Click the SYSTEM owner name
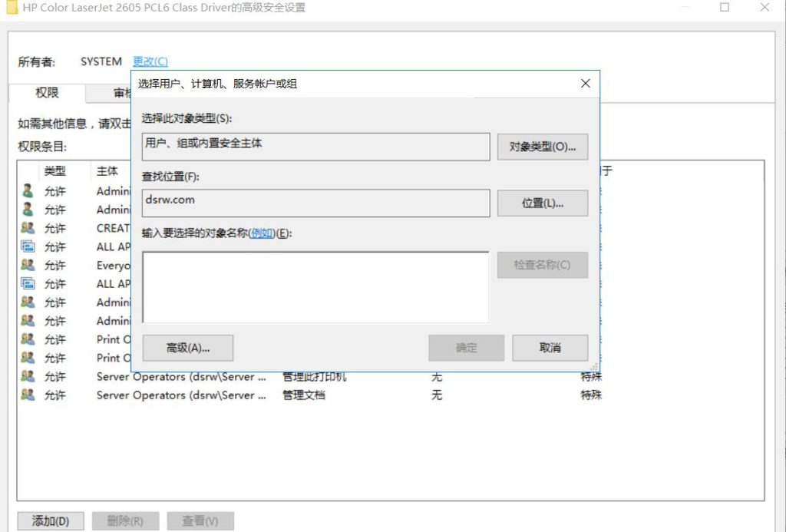 pos(101,61)
